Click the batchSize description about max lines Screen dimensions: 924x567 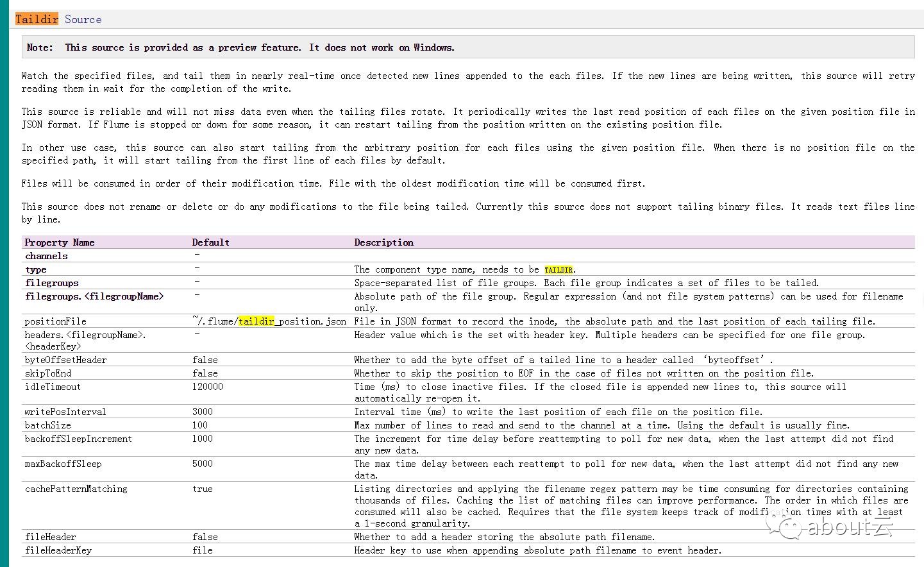click(x=602, y=425)
